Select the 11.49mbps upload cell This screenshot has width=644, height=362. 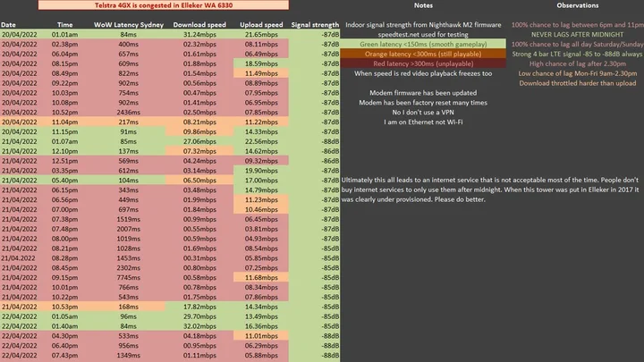click(261, 73)
